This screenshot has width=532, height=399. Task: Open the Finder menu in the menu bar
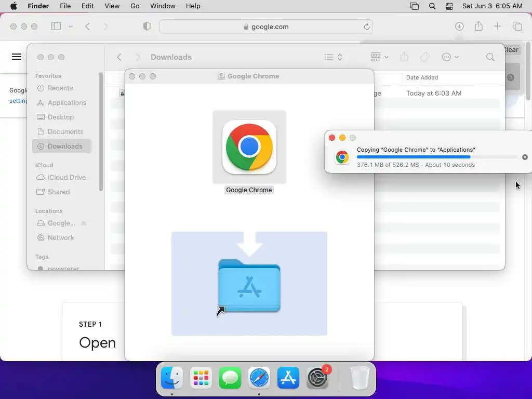pyautogui.click(x=38, y=6)
